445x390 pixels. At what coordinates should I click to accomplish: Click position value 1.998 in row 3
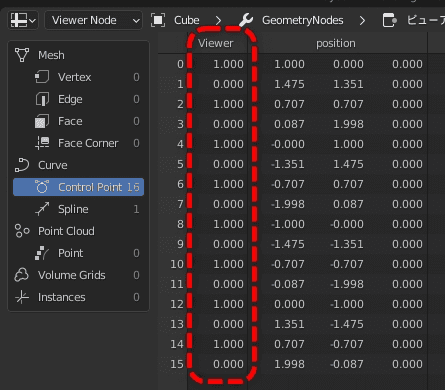(x=348, y=124)
